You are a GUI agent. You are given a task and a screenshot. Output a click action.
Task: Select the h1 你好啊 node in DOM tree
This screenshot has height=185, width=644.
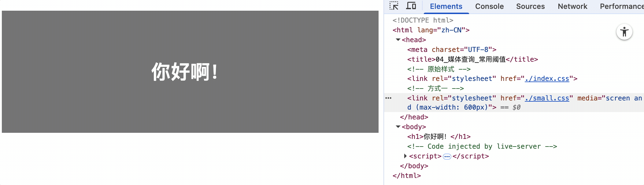point(439,136)
